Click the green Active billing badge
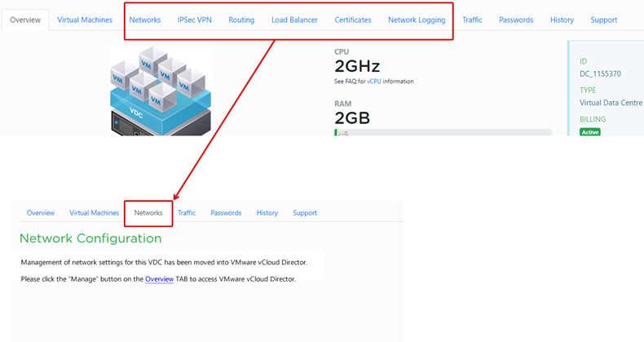This screenshot has width=644, height=342. coord(590,132)
